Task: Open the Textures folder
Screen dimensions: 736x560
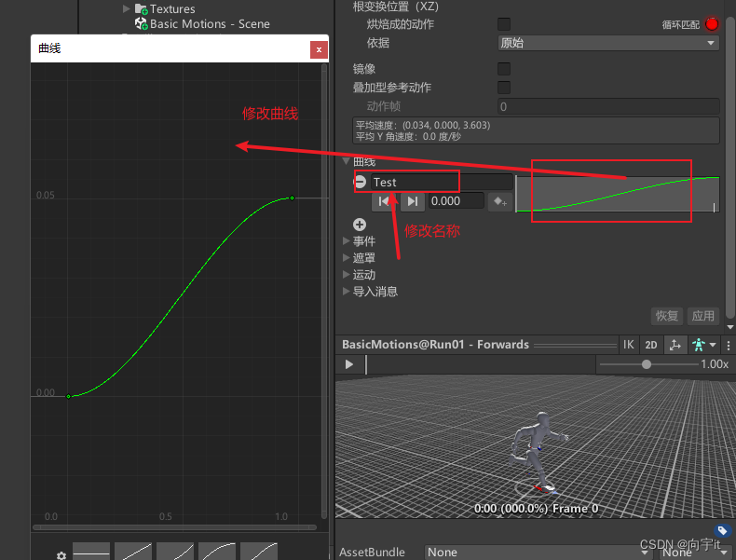Action: 165,8
